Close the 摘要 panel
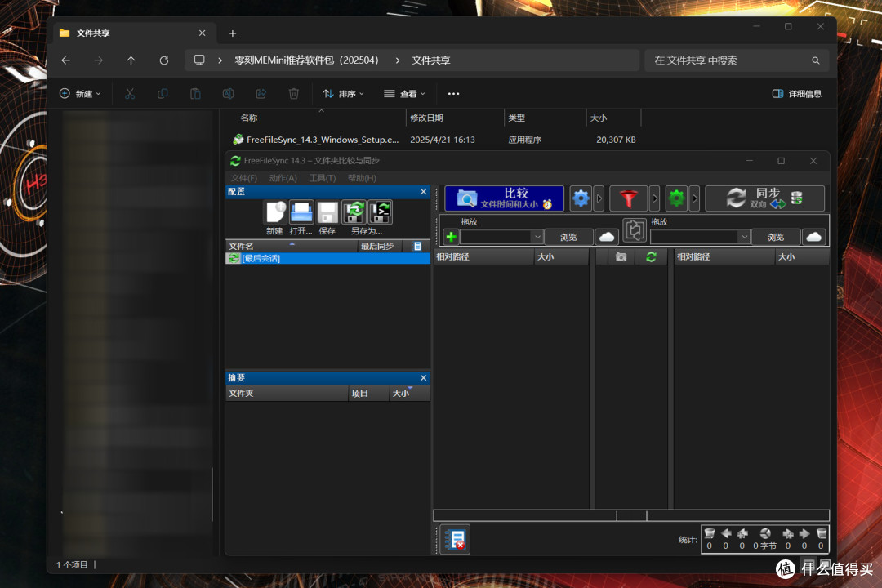882x588 pixels. coord(423,377)
